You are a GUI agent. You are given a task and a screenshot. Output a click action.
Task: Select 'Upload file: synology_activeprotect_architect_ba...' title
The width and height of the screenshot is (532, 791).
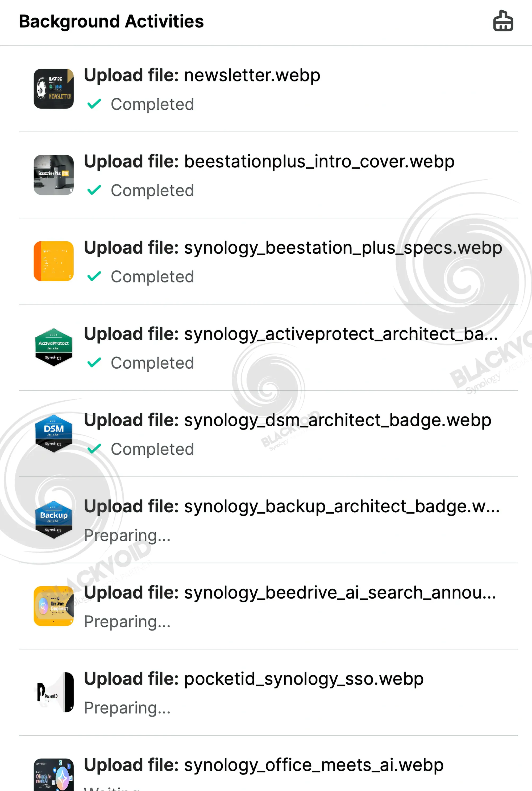click(x=291, y=334)
